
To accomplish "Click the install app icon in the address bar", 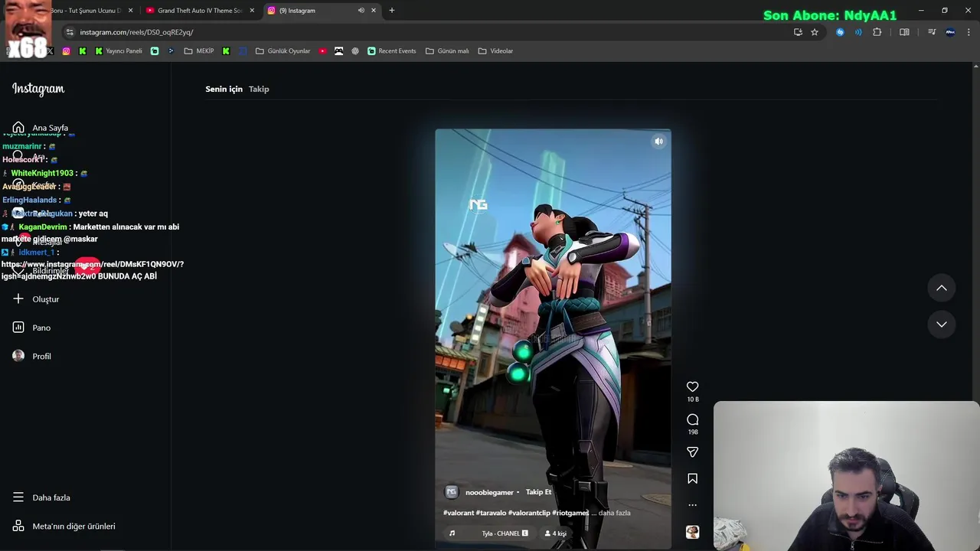I will 798,32.
